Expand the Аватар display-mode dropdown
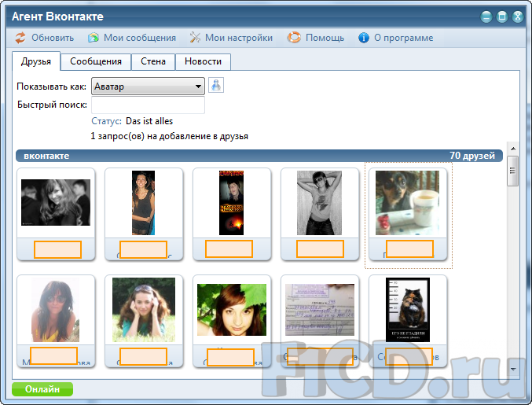Viewport: 532px width, 405px height. [x=148, y=87]
